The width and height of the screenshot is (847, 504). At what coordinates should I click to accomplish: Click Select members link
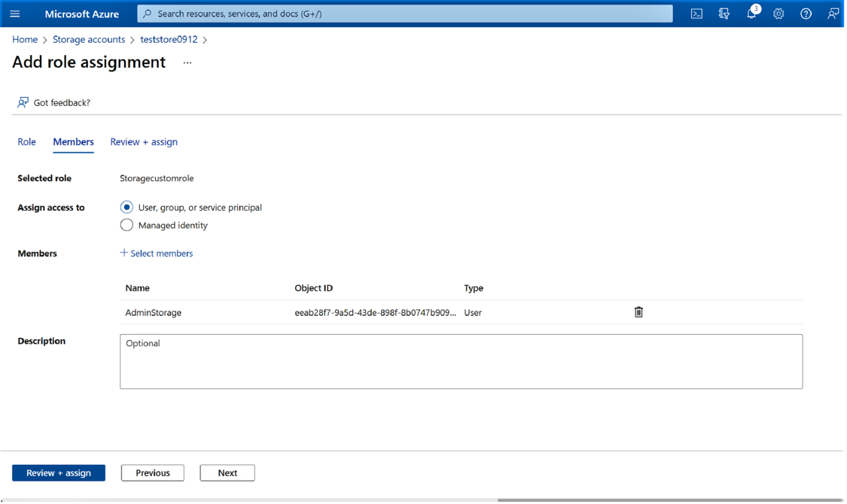(157, 254)
